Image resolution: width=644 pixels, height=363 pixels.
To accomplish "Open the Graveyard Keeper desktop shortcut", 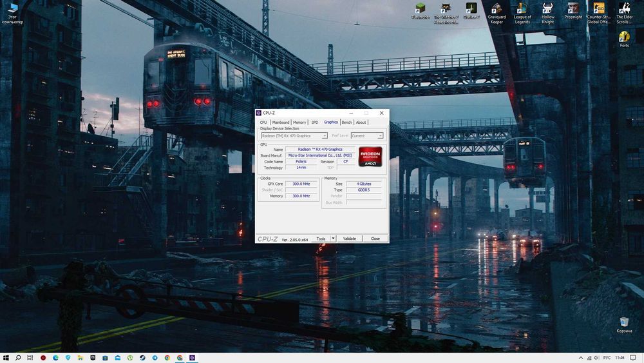I will coord(497,13).
